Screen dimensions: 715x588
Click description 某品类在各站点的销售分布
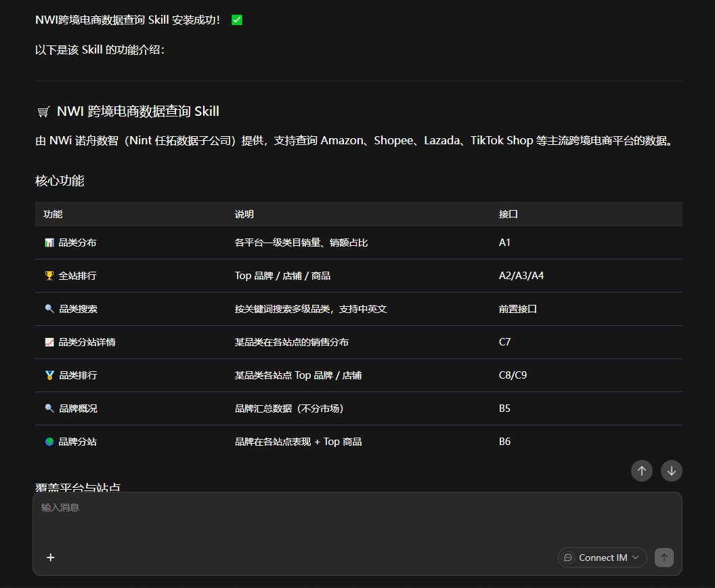click(291, 342)
